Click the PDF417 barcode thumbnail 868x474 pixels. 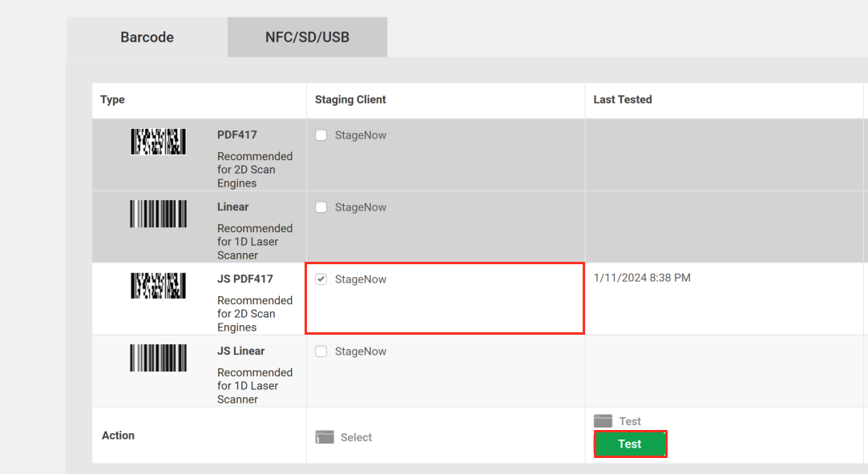point(158,141)
